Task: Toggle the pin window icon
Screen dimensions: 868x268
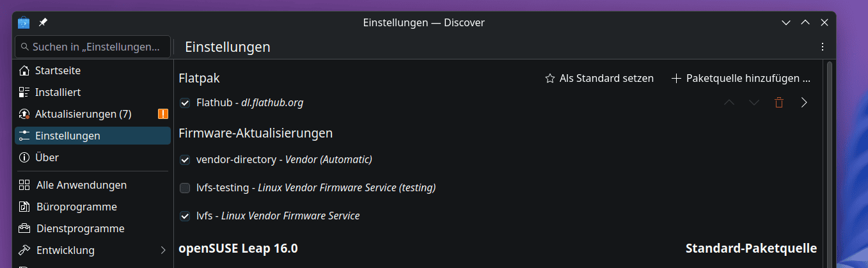Action: [x=43, y=22]
